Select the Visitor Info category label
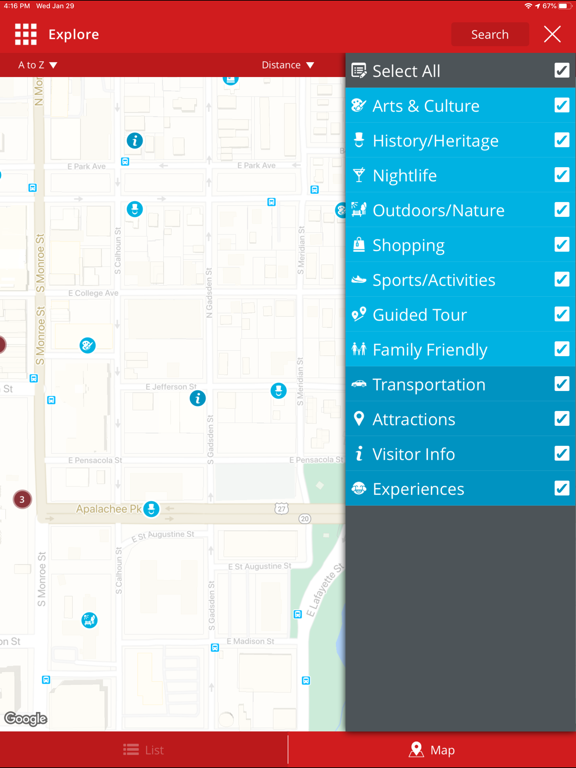The image size is (576, 768). (414, 454)
